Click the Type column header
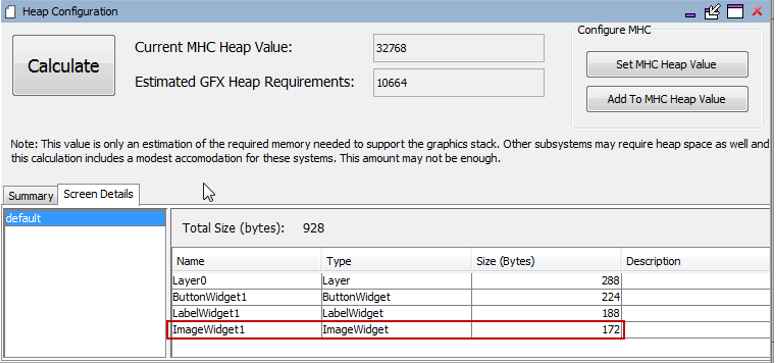Image resolution: width=776 pixels, height=363 pixels. [396, 261]
